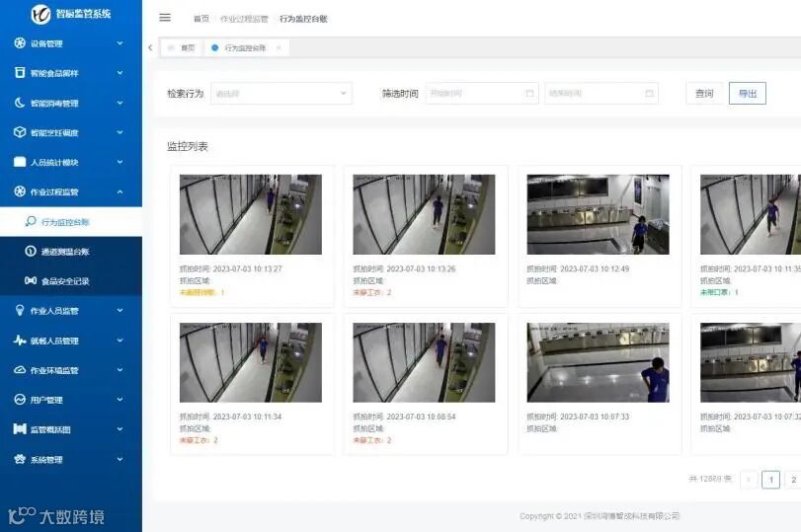The width and height of the screenshot is (801, 532).
Task: Click the lightbulb icon for 作业人员监管
Action: [x=20, y=311]
